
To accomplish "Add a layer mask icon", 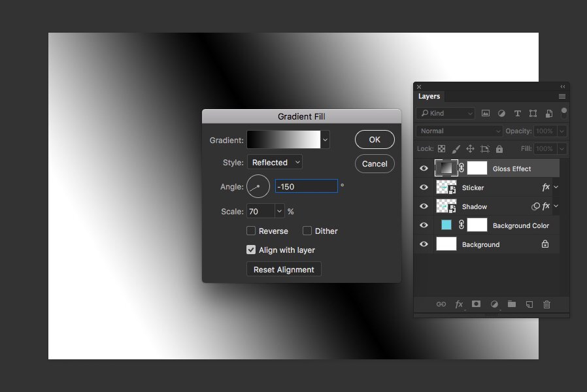I will click(476, 304).
